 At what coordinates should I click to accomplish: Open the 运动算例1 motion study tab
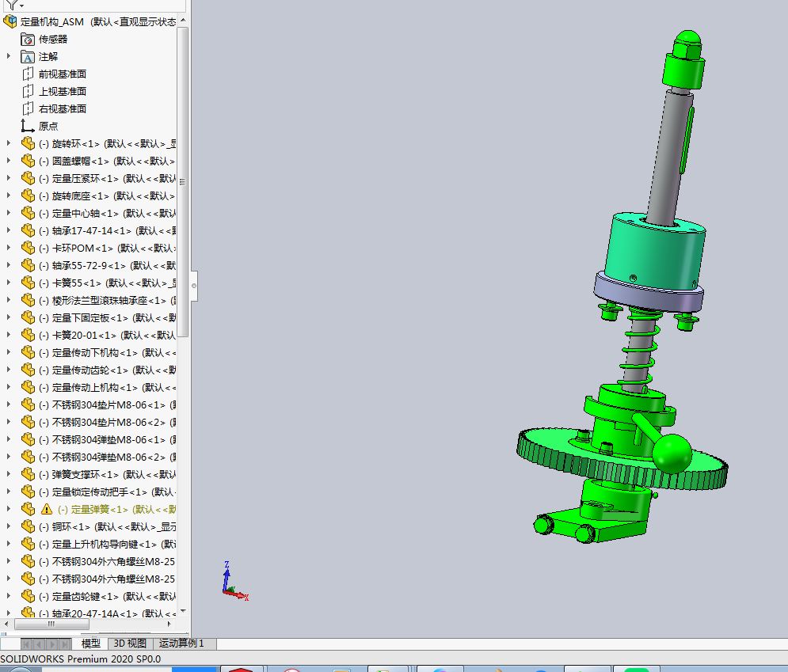pyautogui.click(x=181, y=644)
